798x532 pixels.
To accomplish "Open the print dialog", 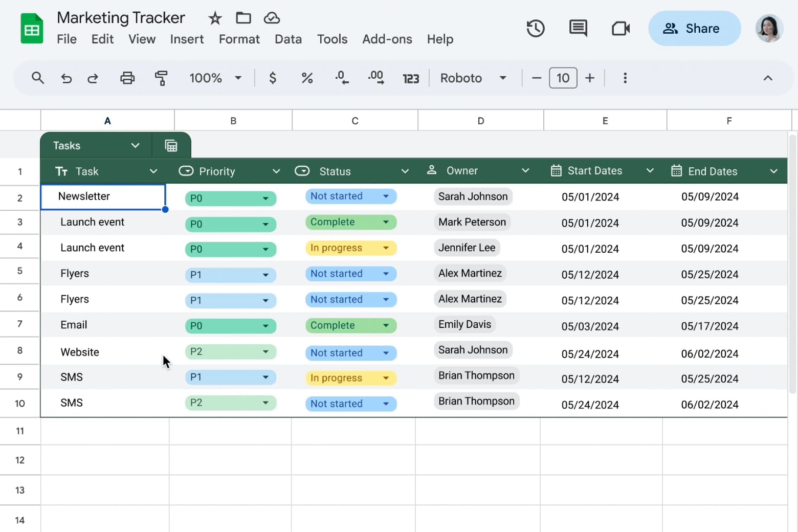I will tap(127, 78).
